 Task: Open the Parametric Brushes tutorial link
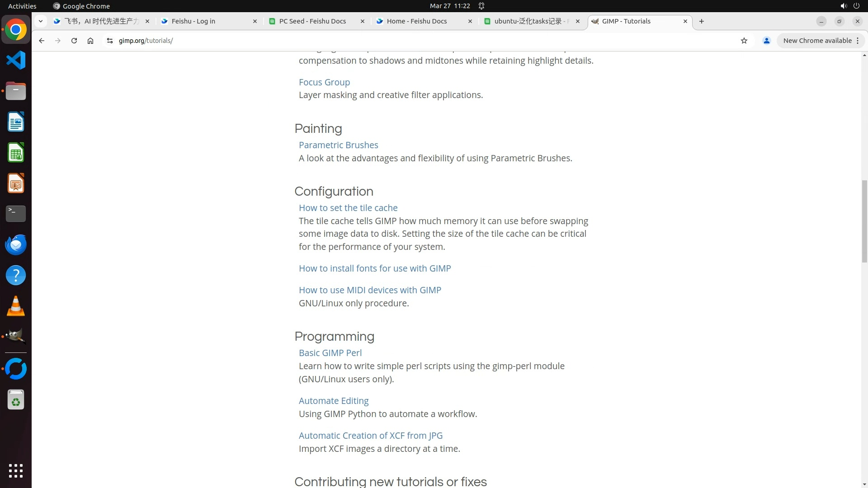338,145
